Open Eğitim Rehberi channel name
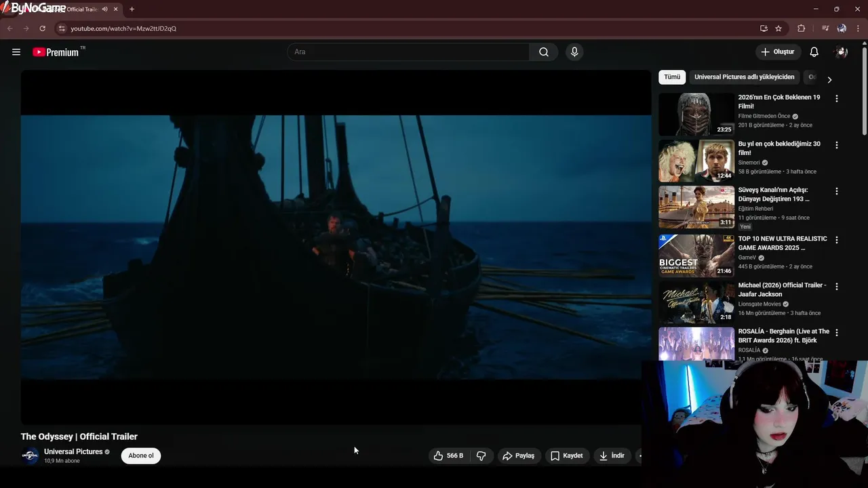 point(756,209)
